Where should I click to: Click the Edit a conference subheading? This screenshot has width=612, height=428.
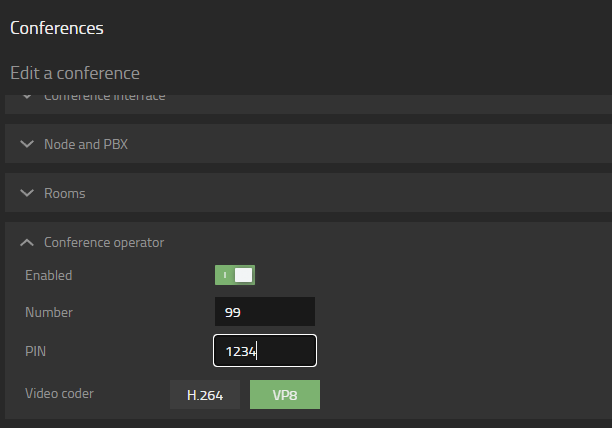pyautogui.click(x=75, y=73)
